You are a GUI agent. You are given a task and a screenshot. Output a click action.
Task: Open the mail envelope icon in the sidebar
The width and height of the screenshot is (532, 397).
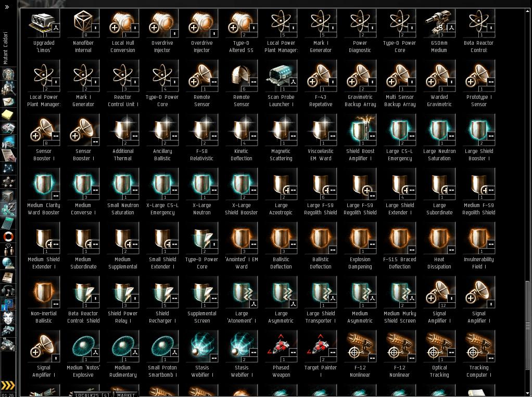pos(8,101)
